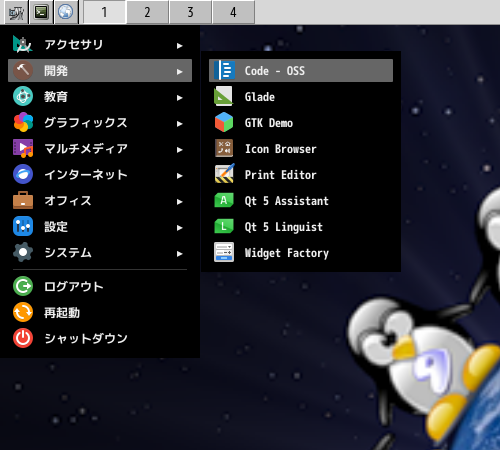Click the インターネット globe icon
Image resolution: width=500 pixels, height=450 pixels.
point(23,174)
